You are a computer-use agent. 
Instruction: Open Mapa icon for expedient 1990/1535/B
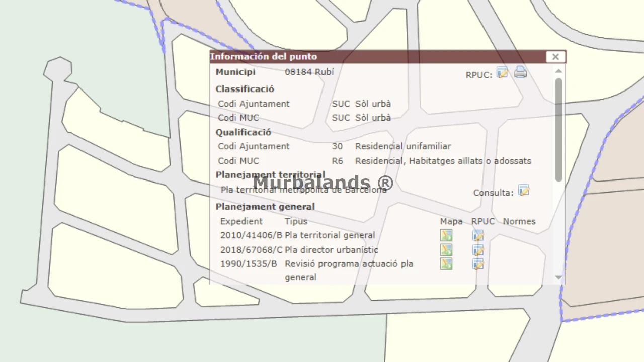coord(446,264)
